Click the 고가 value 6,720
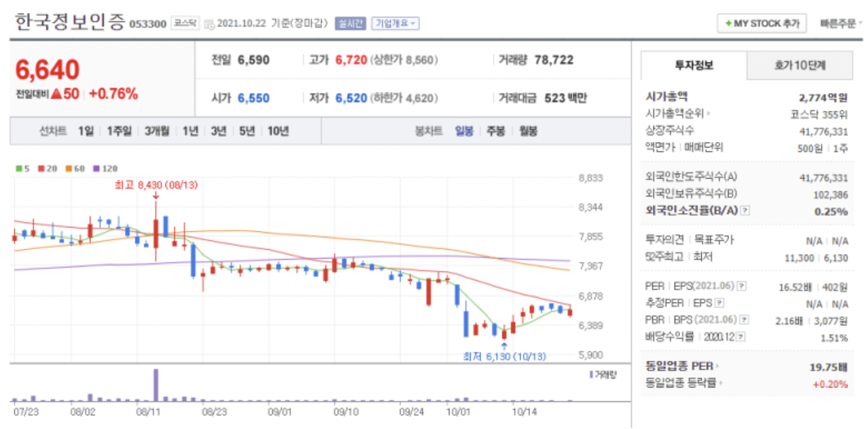This screenshot has width=868, height=429. (x=351, y=60)
